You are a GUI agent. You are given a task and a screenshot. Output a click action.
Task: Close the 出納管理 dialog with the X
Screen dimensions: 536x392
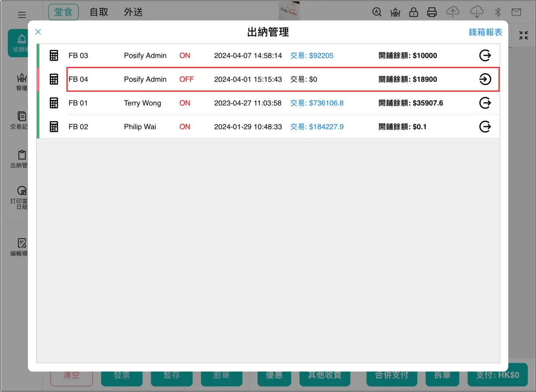[38, 31]
